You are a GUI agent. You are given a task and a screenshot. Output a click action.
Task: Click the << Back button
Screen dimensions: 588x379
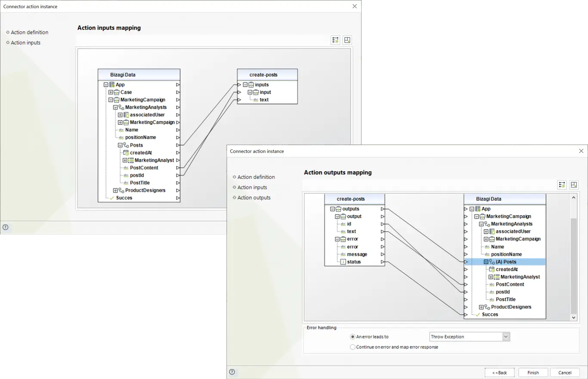(x=499, y=373)
